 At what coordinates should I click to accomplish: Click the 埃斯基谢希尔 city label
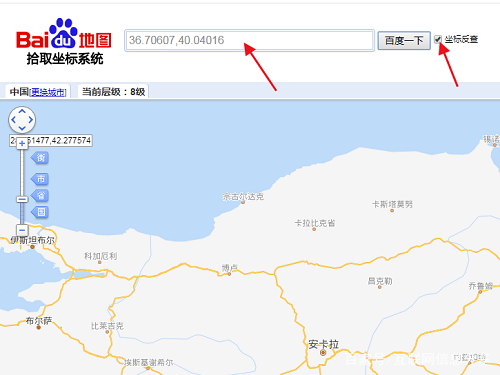click(149, 362)
